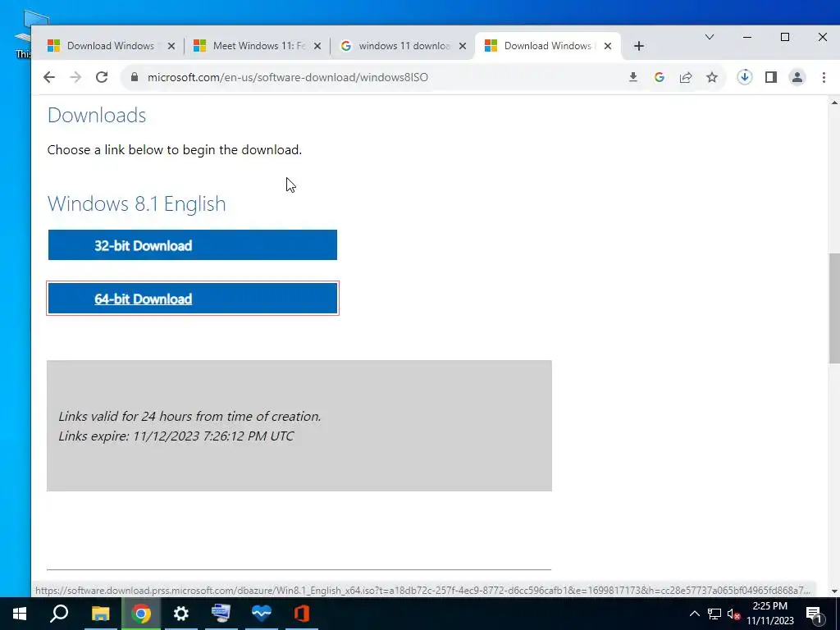Share this page via the share icon
This screenshot has width=840, height=630.
point(686,77)
